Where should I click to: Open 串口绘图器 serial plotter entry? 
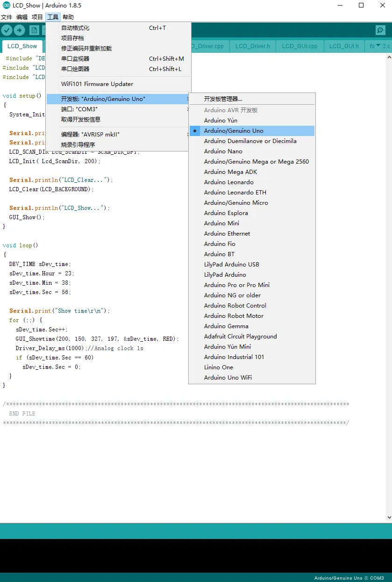pos(119,69)
